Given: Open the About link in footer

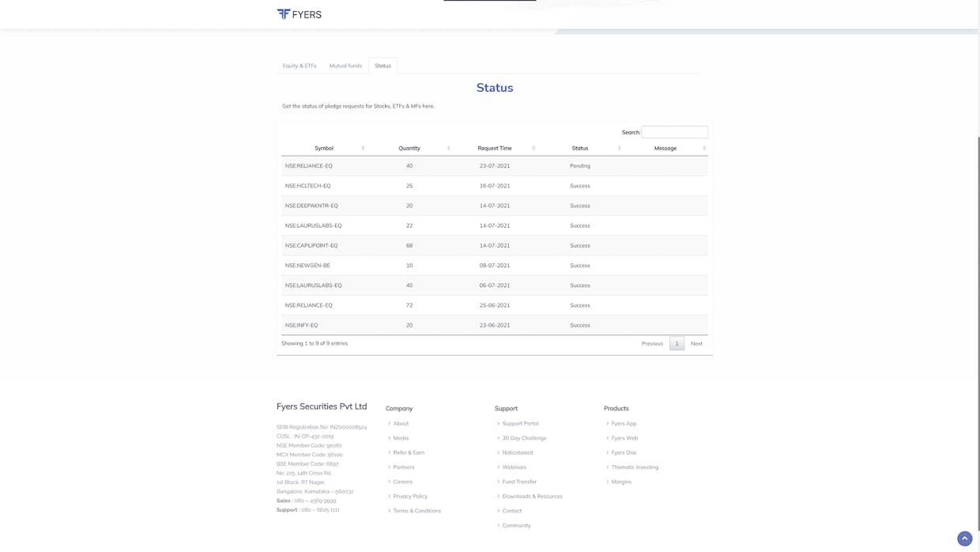Looking at the screenshot, I should (x=401, y=423).
